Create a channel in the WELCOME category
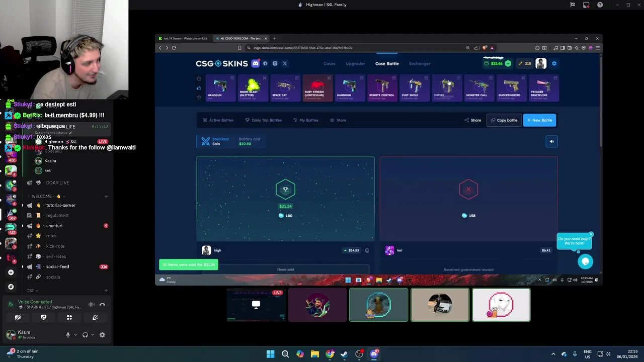Screen dimensions: 644x362 (x=106, y=196)
